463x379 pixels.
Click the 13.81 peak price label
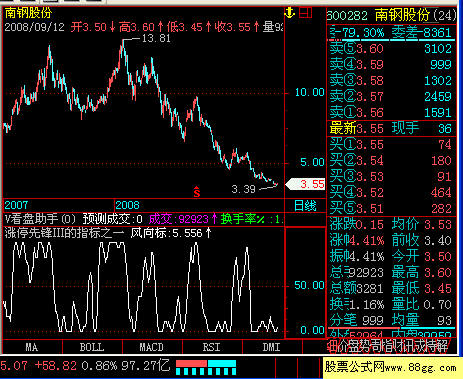[156, 38]
